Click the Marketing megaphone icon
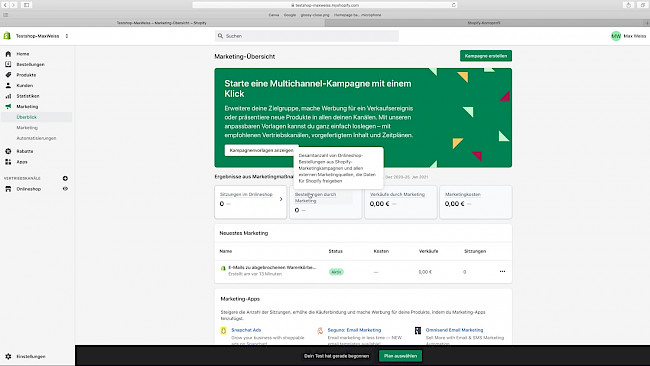Image resolution: width=650 pixels, height=366 pixels. (x=8, y=107)
